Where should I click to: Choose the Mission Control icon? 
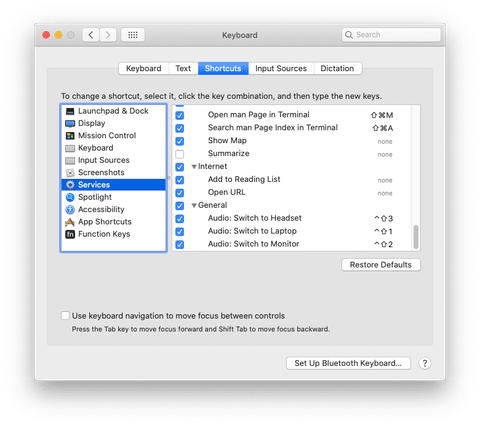70,136
